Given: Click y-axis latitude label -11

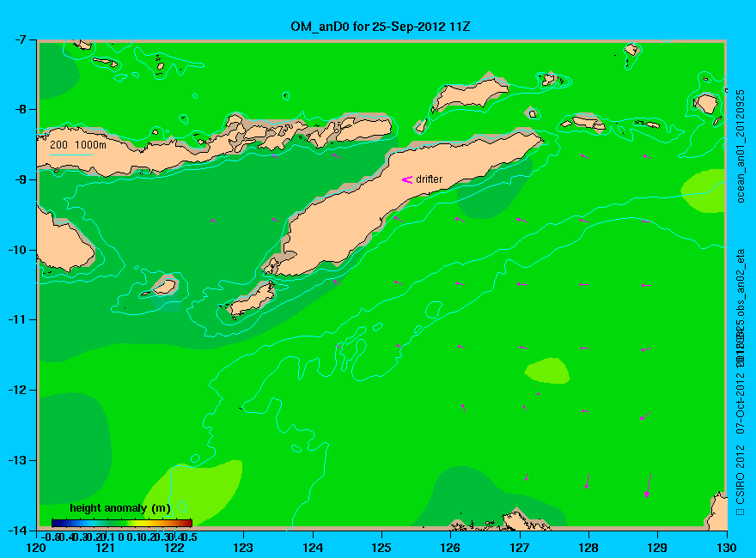Looking at the screenshot, I should (x=16, y=319).
